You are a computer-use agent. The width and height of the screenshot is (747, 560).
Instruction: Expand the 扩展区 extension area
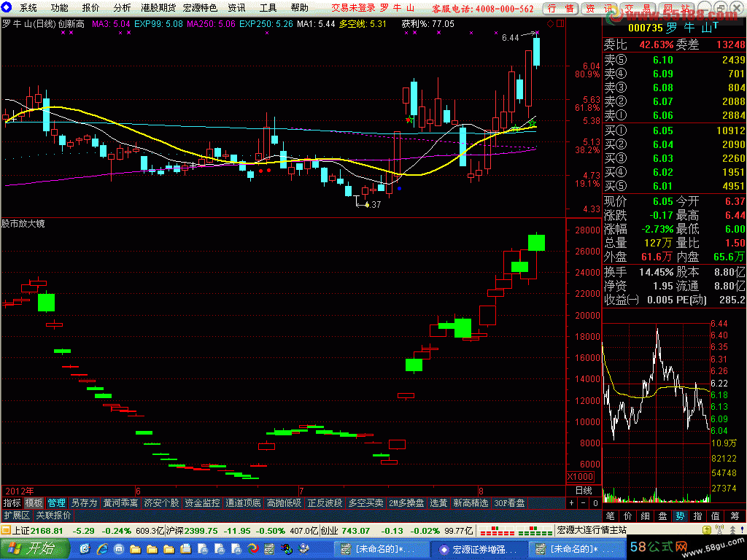coord(16,515)
